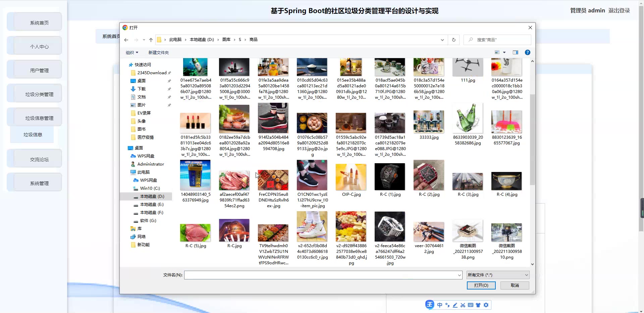644x313 pixels.
Task: Open the 网络 network node
Action: (x=141, y=237)
